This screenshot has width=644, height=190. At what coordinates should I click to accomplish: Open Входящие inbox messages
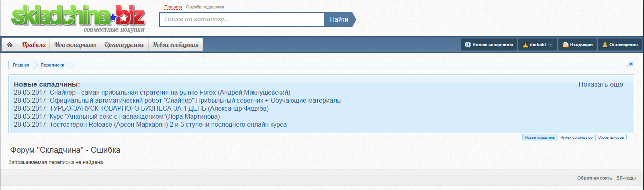(577, 45)
